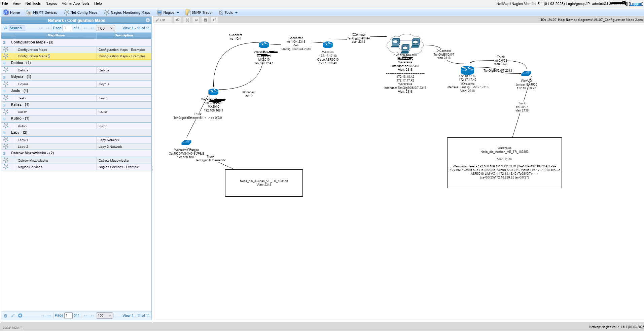Click the blue plus add map icon
644x331 pixels.
(20, 316)
